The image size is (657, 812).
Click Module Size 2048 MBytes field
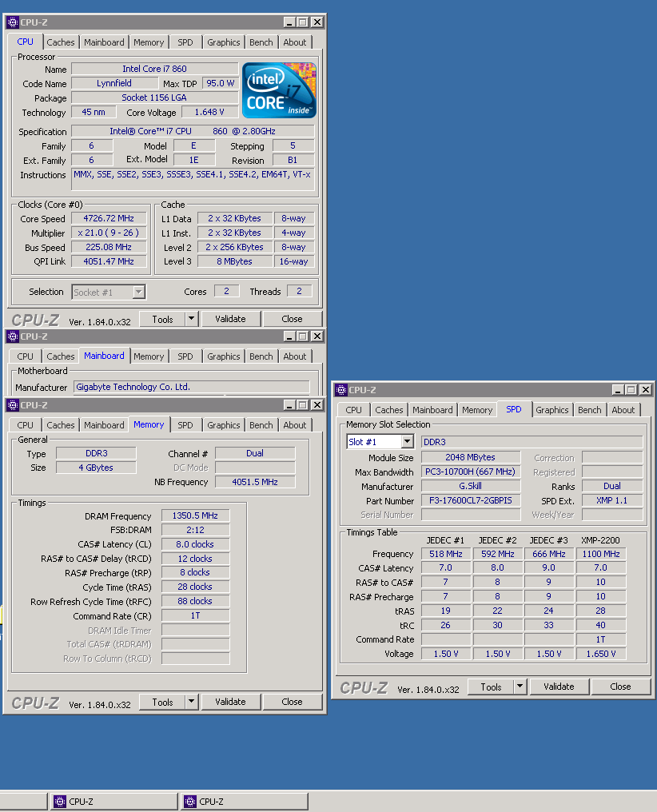(471, 457)
